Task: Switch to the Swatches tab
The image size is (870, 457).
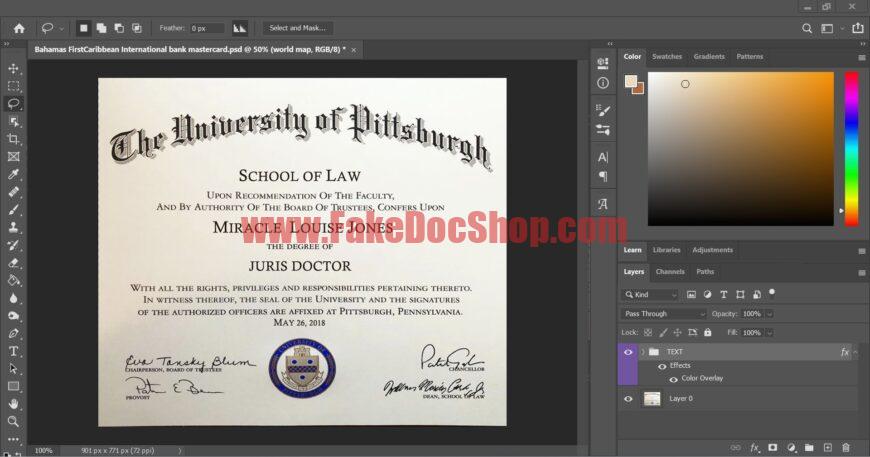Action: 666,57
